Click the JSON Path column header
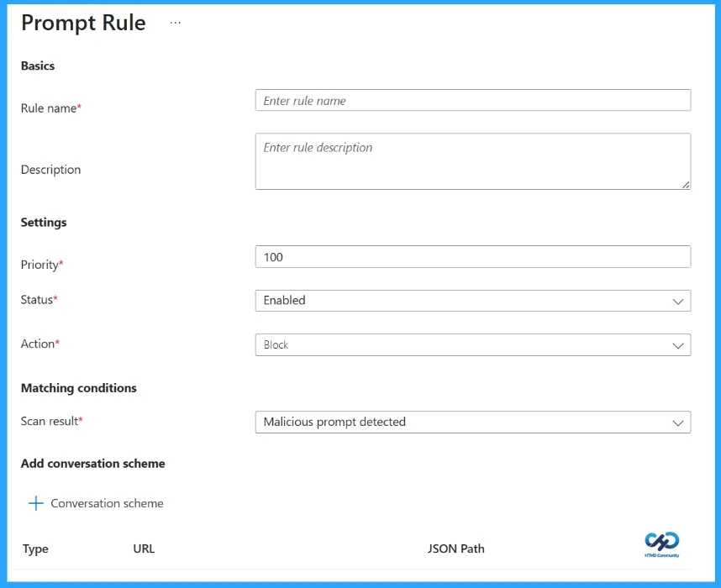 click(455, 549)
